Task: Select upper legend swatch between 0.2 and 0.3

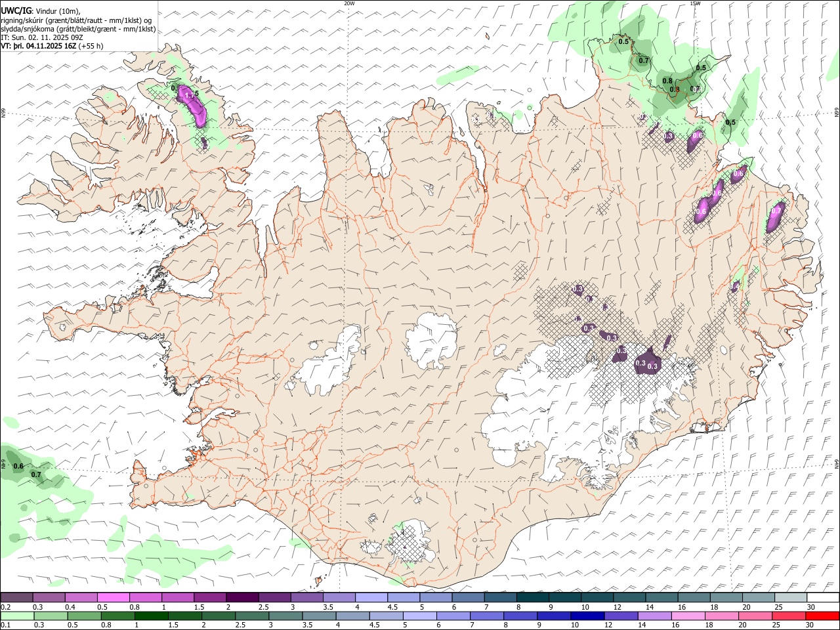Action: (16, 597)
